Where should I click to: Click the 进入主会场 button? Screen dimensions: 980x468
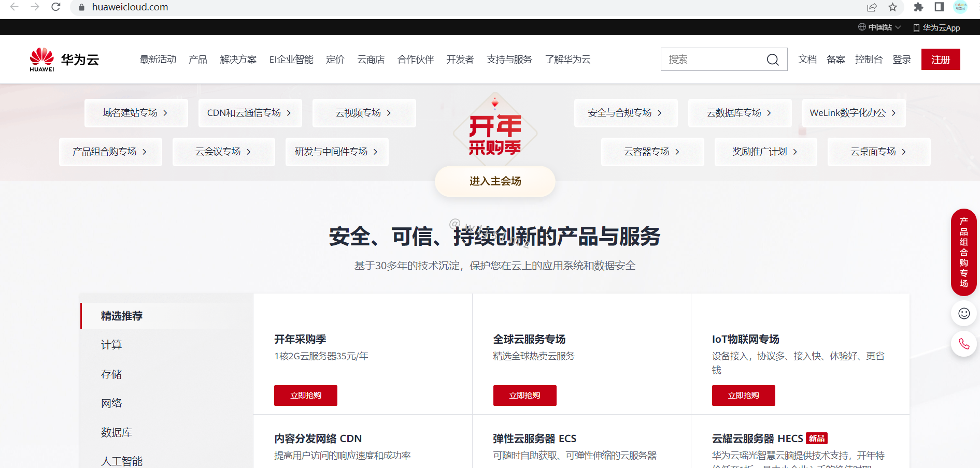point(495,181)
